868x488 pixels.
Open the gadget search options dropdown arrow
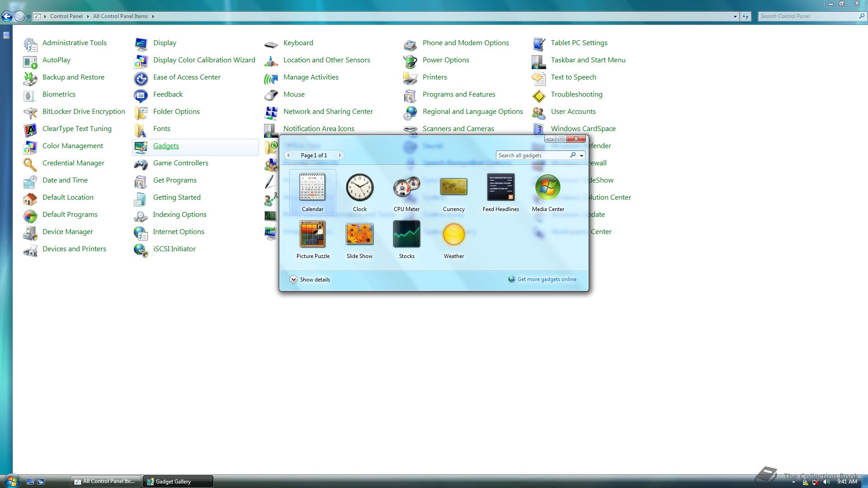581,155
